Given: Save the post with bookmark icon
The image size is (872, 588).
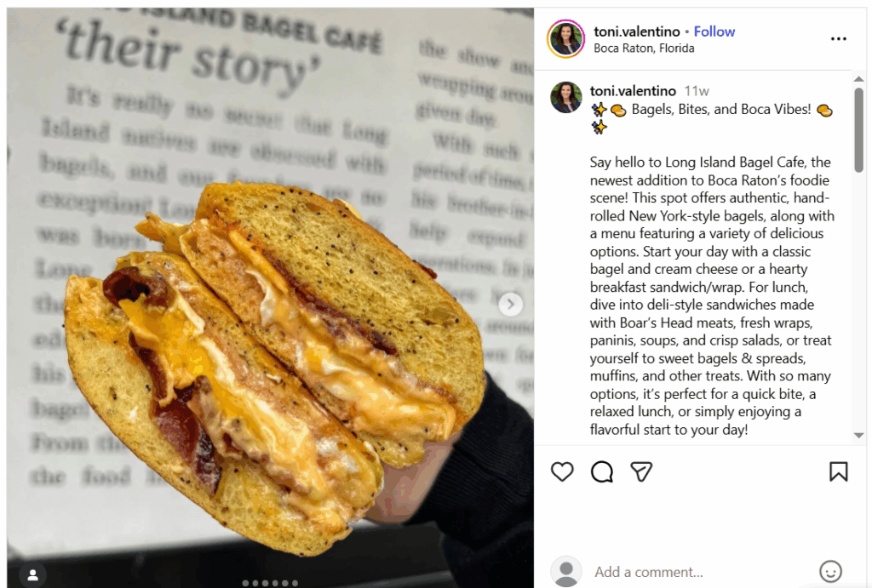Looking at the screenshot, I should click(839, 471).
